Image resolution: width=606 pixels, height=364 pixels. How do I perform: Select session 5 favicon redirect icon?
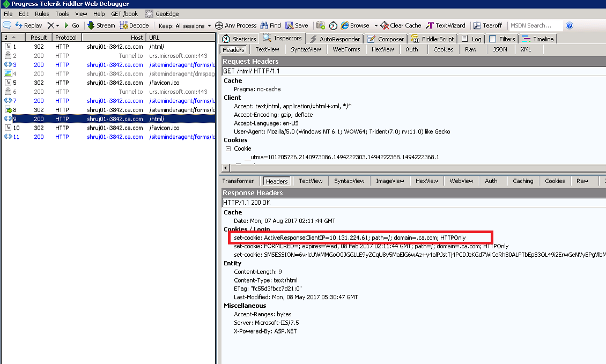(8, 83)
